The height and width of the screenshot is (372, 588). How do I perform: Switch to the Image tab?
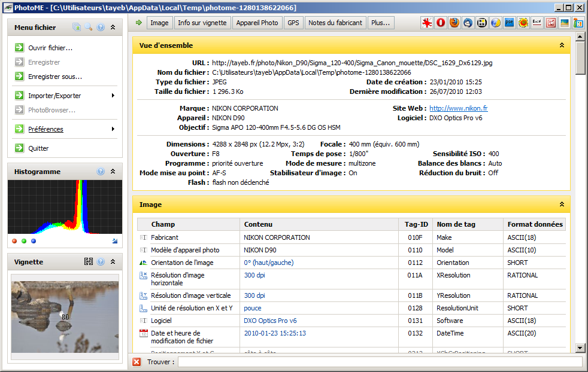coord(159,23)
